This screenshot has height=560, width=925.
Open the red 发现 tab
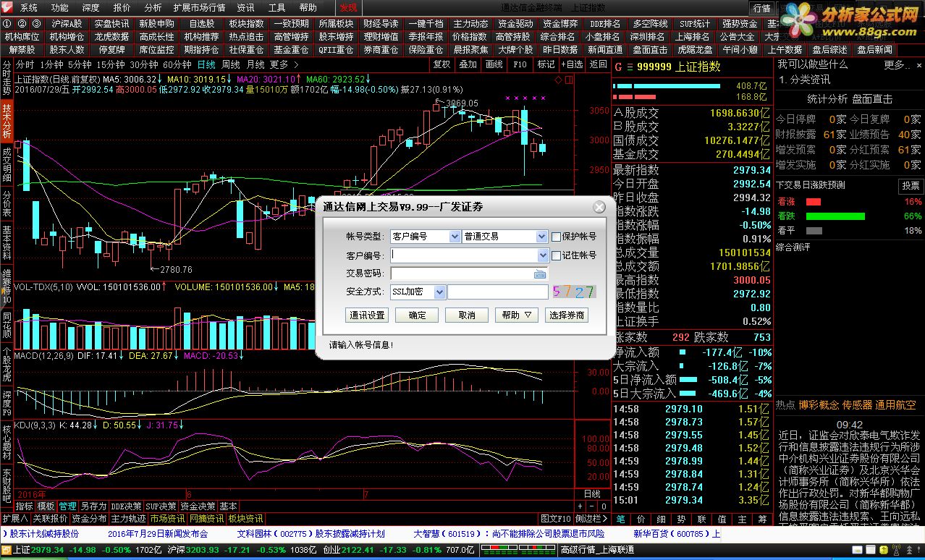point(349,8)
